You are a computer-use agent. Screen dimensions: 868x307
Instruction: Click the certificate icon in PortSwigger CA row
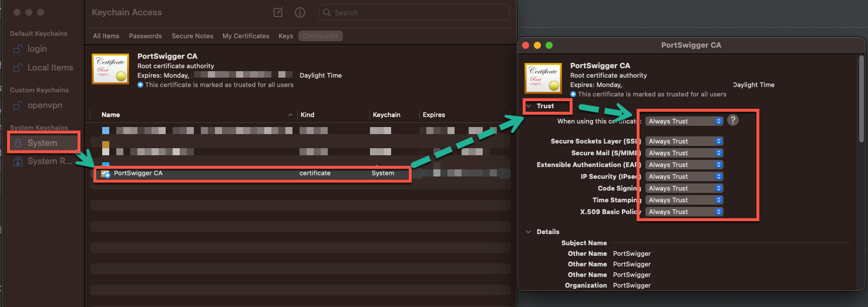click(106, 173)
